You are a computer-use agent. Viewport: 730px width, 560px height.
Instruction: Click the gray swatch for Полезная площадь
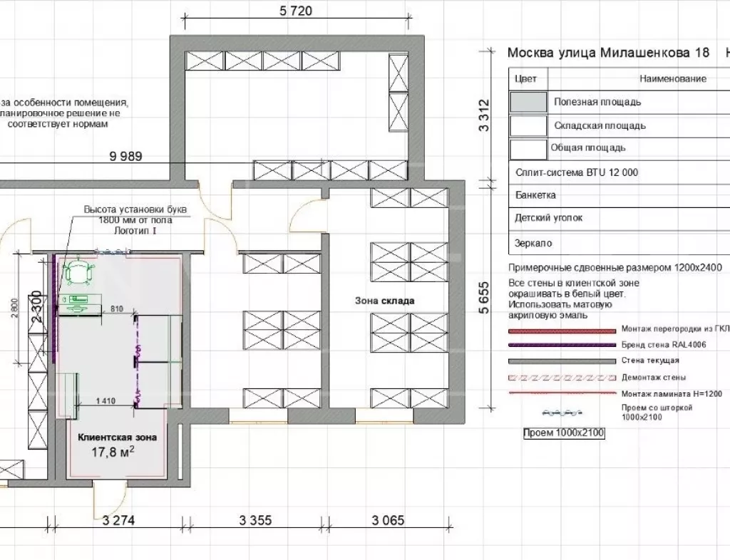pos(528,102)
